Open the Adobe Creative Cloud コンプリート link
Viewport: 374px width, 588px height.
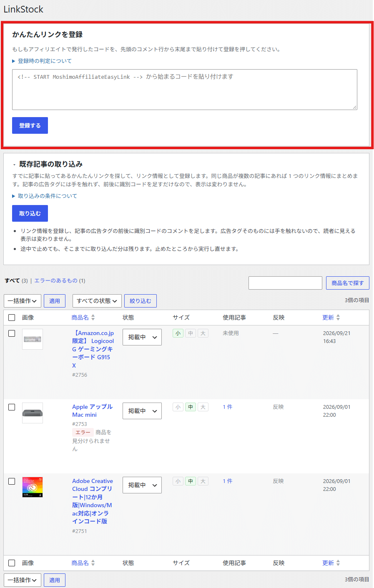pos(92,501)
